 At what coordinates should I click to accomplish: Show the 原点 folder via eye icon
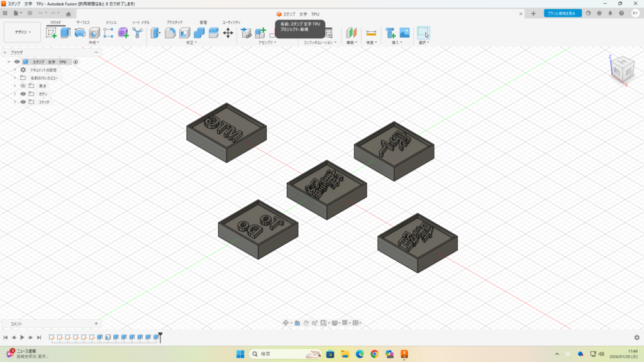pos(23,85)
